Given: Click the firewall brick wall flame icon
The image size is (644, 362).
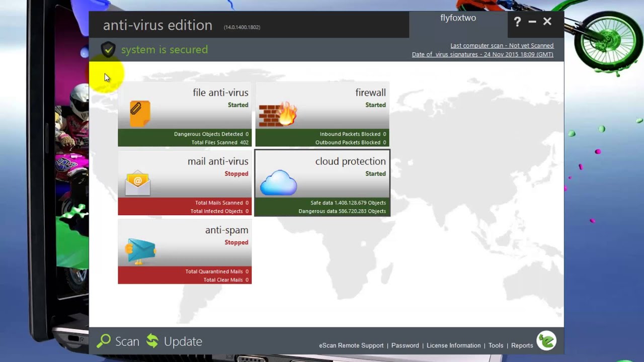Looking at the screenshot, I should pos(278,114).
